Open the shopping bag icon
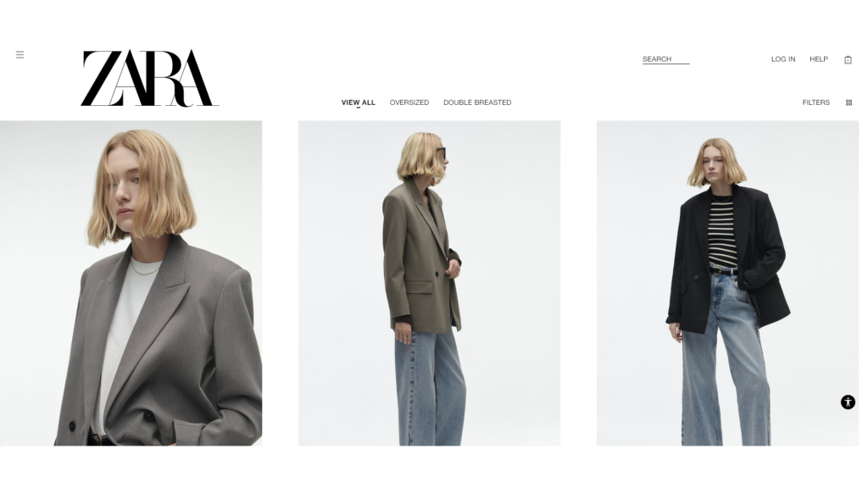The height and width of the screenshot is (488, 868). (848, 60)
